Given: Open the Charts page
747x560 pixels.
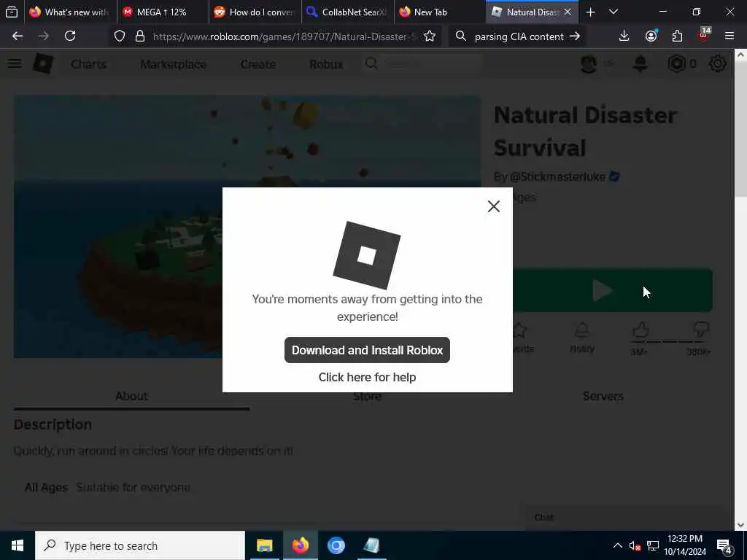Looking at the screenshot, I should coord(88,64).
